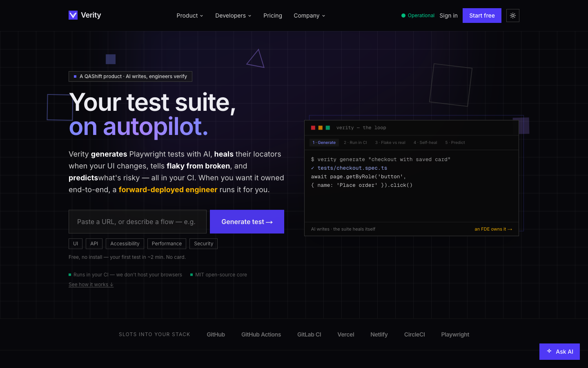The height and width of the screenshot is (368, 588).
Task: Click 'Free, no install' note text
Action: (x=127, y=257)
